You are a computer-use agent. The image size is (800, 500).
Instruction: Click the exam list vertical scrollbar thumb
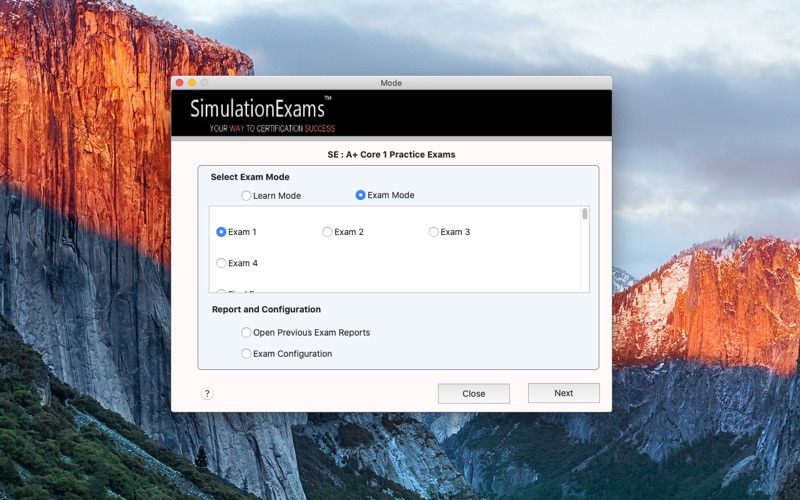coord(585,214)
